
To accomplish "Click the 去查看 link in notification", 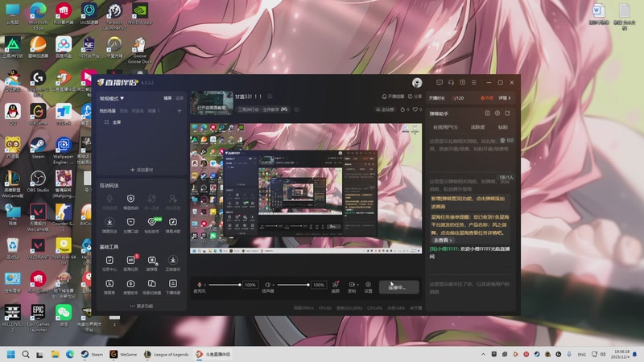I will [443, 240].
